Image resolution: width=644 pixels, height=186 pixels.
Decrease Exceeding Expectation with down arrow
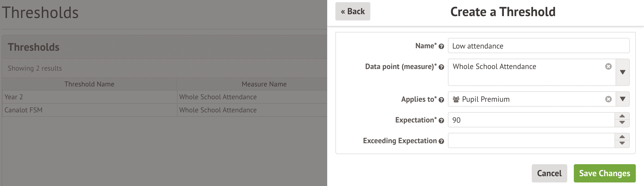[x=622, y=144]
